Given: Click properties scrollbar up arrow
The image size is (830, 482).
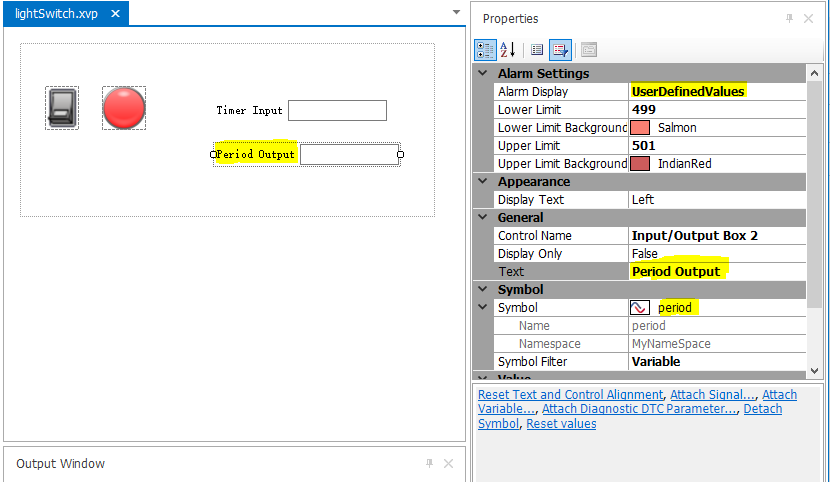Looking at the screenshot, I should [x=814, y=74].
